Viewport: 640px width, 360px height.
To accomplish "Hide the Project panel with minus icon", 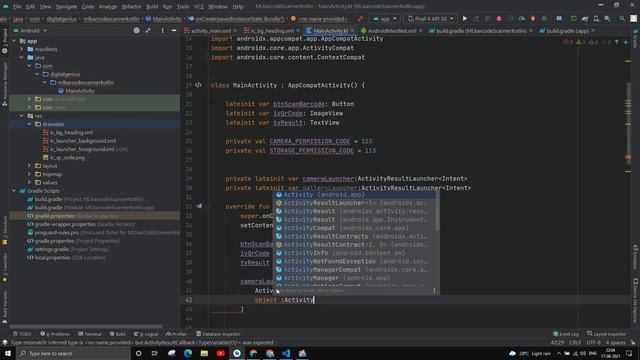I will coord(174,30).
